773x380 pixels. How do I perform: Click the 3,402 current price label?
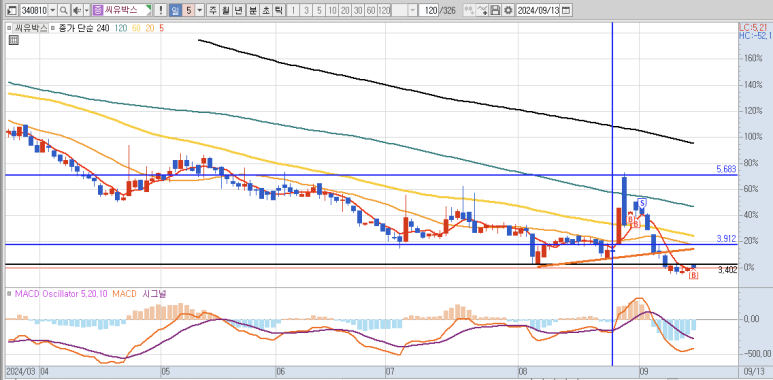(x=728, y=270)
